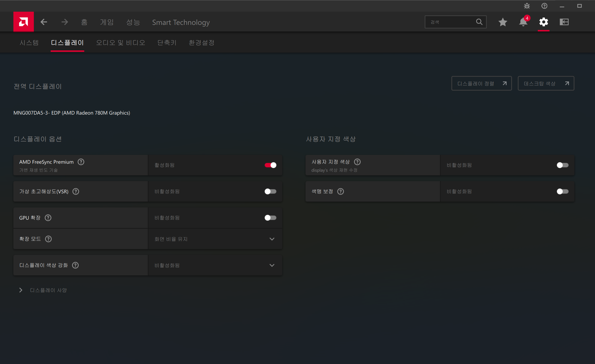Screen dimensions: 595x364
Task: Expand the 디스플레이 사양 section
Action: (x=43, y=290)
